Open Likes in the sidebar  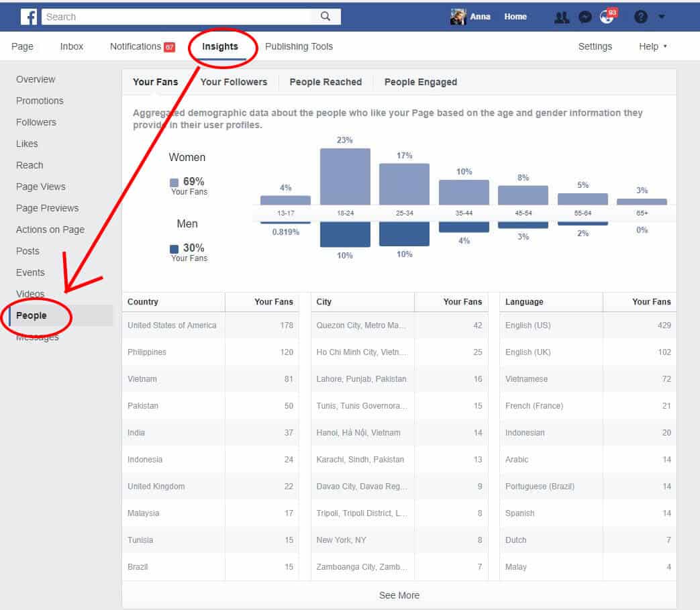(x=27, y=144)
